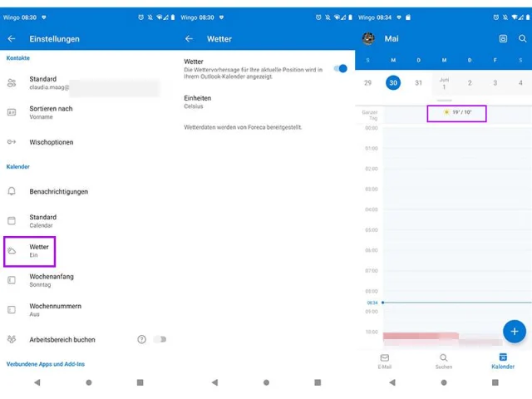Click the Wetter cloud icon
This screenshot has width=532, height=399.
[12, 251]
